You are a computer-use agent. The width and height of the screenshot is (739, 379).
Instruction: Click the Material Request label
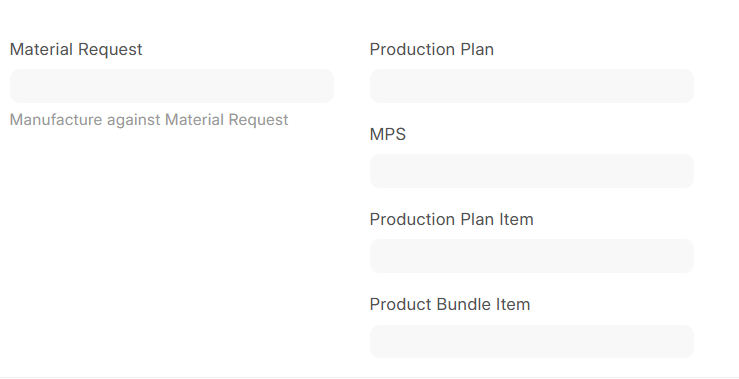click(x=76, y=49)
